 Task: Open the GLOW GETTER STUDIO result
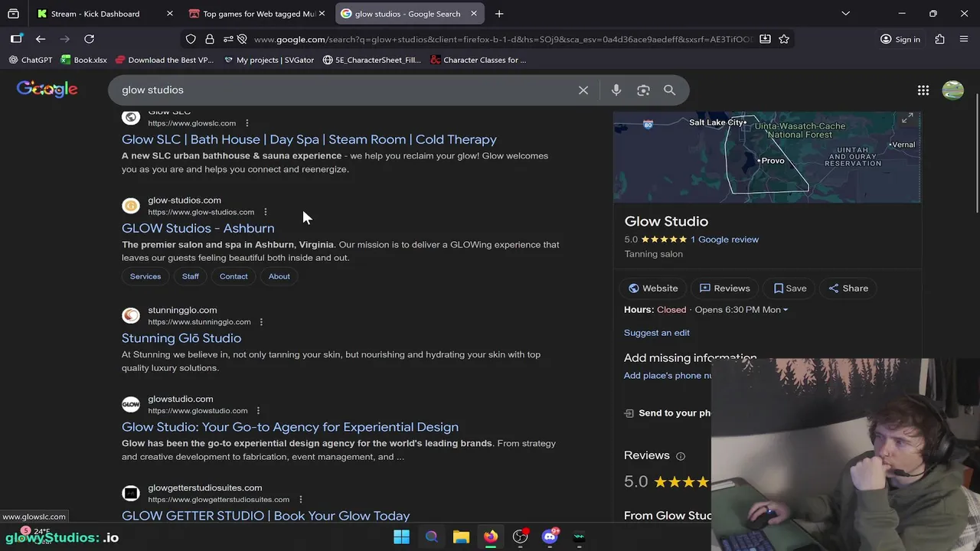tap(266, 516)
